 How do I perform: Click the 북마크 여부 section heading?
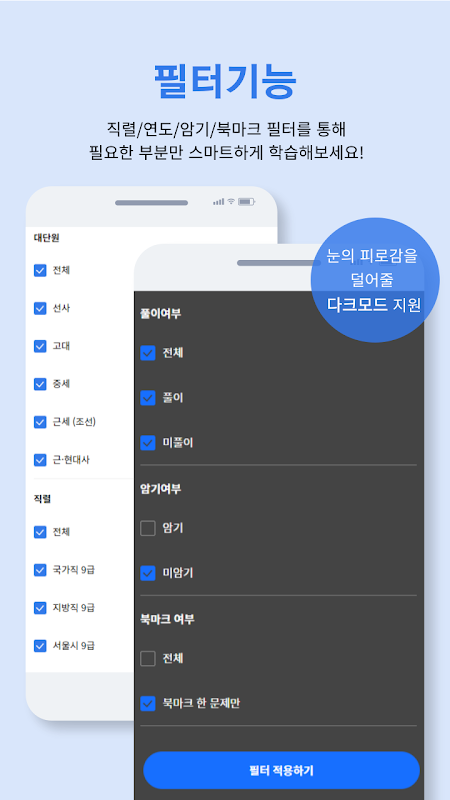[x=167, y=619]
